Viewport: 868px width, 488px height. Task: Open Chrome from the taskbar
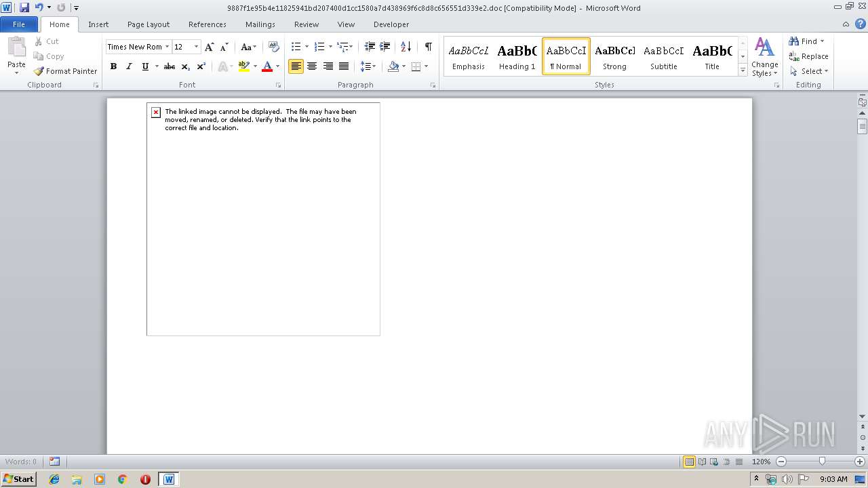122,479
